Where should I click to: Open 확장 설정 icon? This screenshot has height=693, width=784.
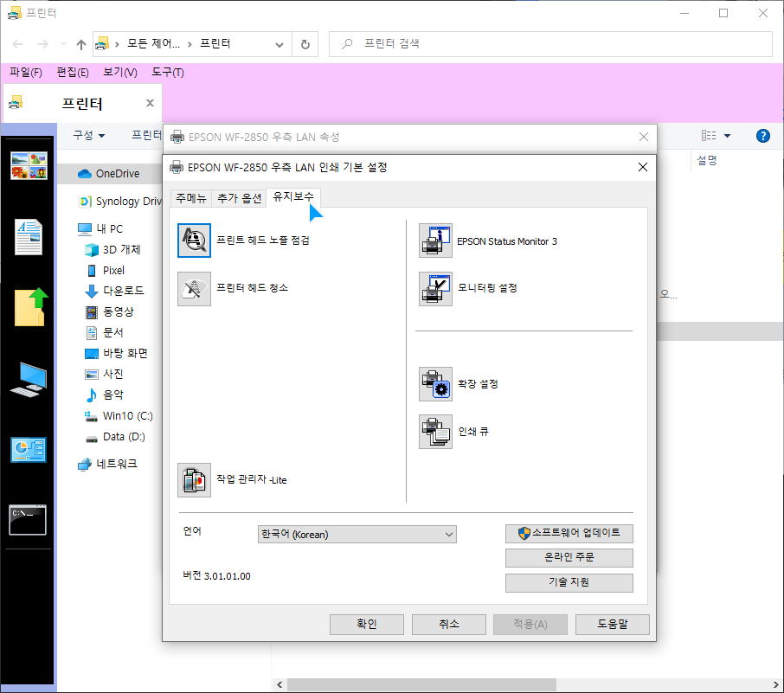pyautogui.click(x=435, y=384)
